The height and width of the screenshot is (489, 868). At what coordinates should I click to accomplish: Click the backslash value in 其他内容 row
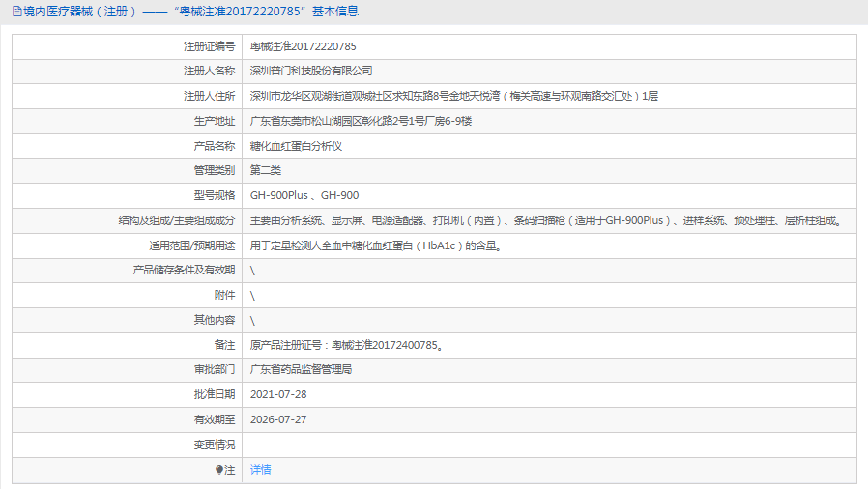252,321
